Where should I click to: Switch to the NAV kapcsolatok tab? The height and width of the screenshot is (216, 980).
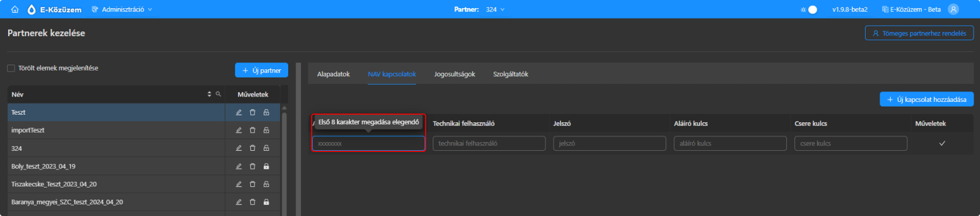[x=392, y=74]
